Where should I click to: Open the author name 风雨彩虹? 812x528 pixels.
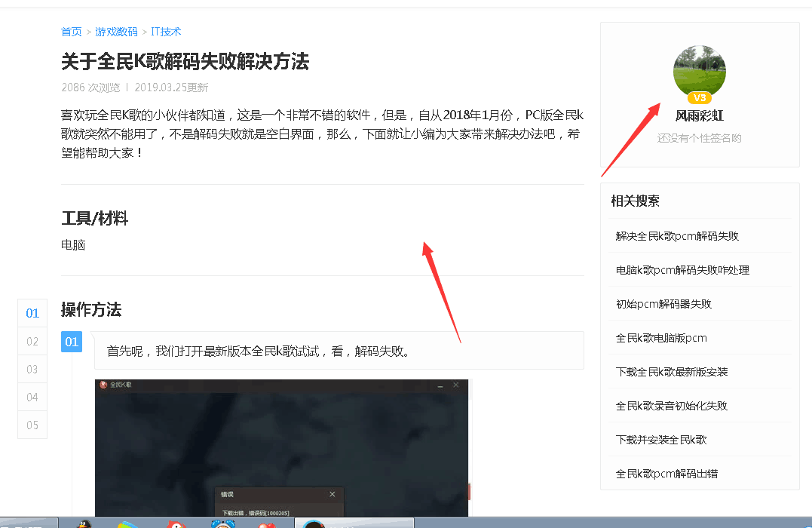tap(699, 115)
